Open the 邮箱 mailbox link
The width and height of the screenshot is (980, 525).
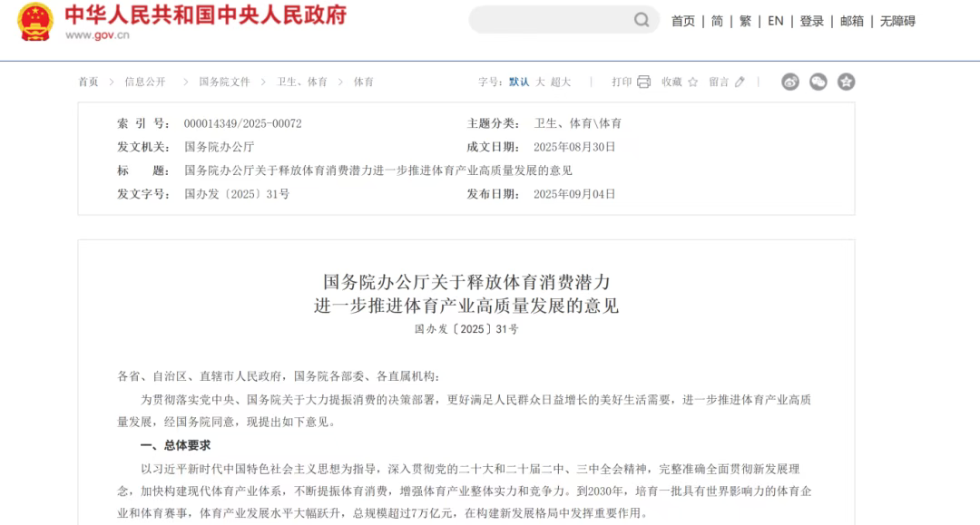(x=852, y=21)
